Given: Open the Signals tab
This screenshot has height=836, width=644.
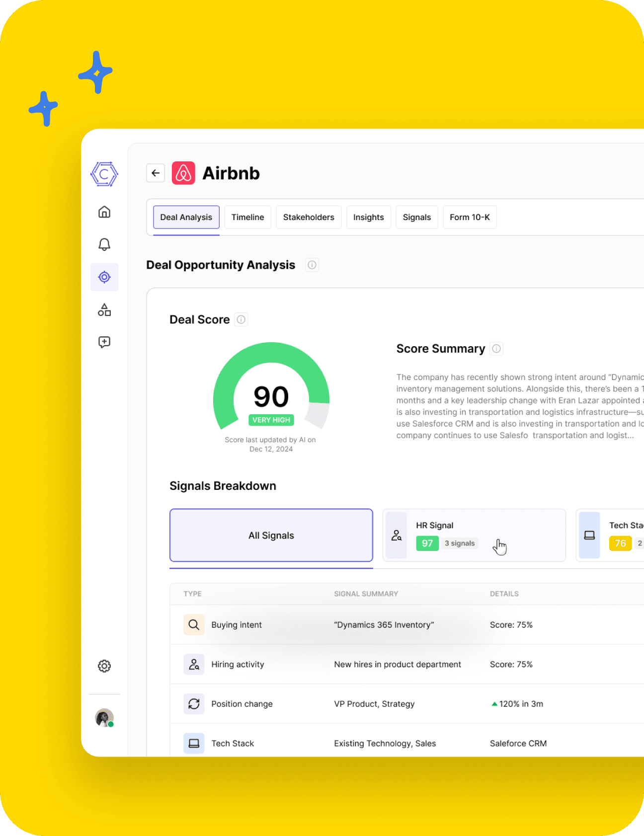Looking at the screenshot, I should pos(417,217).
